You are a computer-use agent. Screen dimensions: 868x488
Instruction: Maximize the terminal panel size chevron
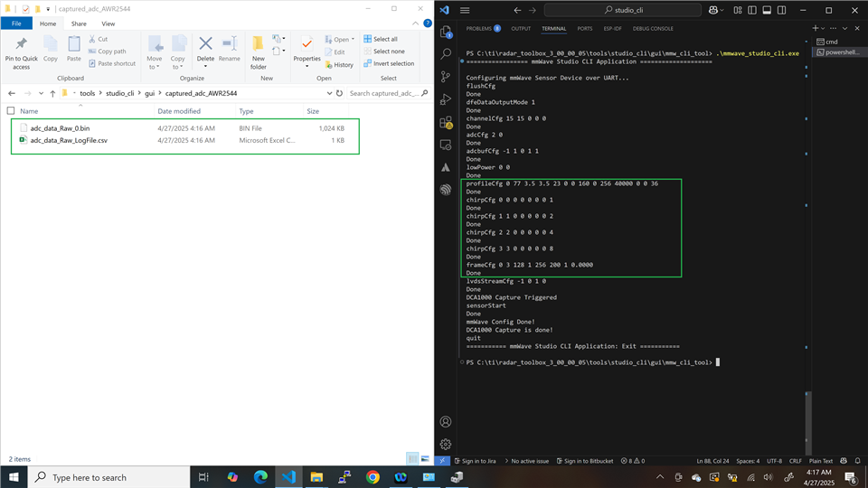pyautogui.click(x=844, y=28)
